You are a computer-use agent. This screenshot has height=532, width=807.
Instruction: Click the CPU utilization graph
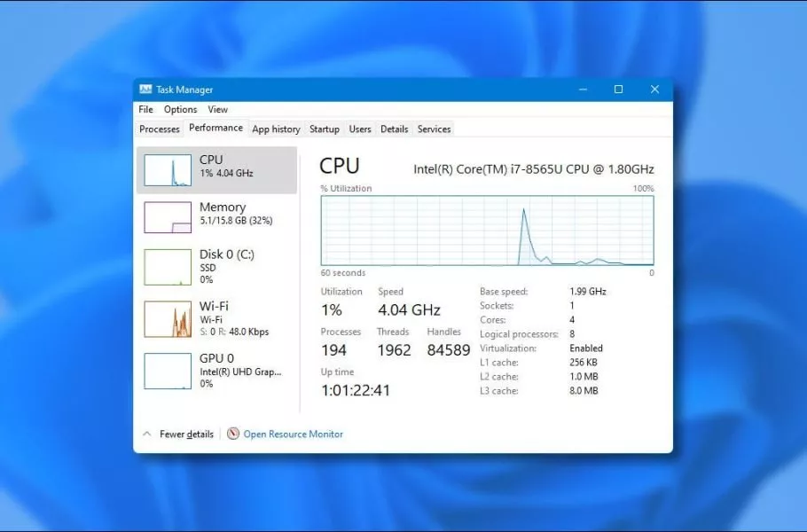[488, 231]
